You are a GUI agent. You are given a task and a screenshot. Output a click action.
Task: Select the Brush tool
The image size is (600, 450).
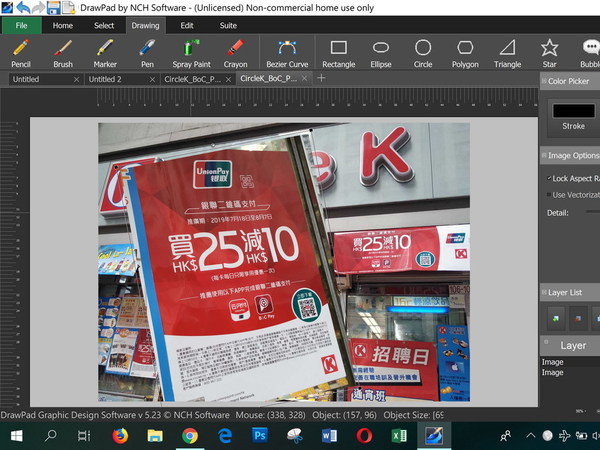point(63,53)
